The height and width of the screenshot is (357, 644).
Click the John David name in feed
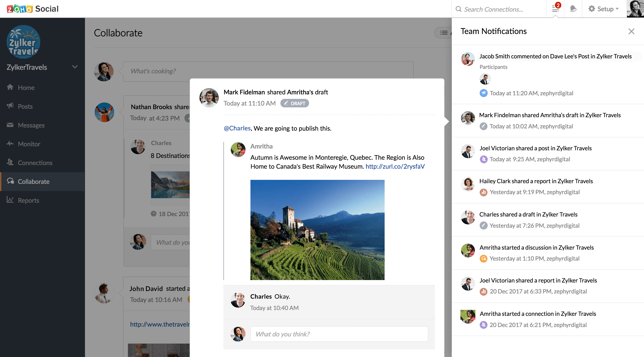point(146,289)
